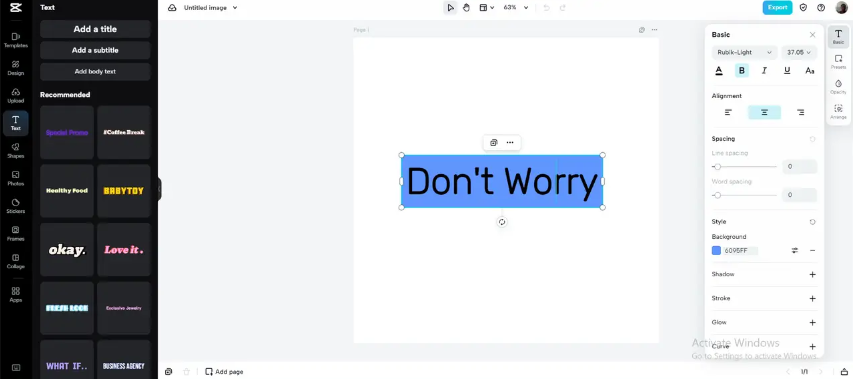
Task: Open the Photos sidebar panel
Action: [x=16, y=178]
